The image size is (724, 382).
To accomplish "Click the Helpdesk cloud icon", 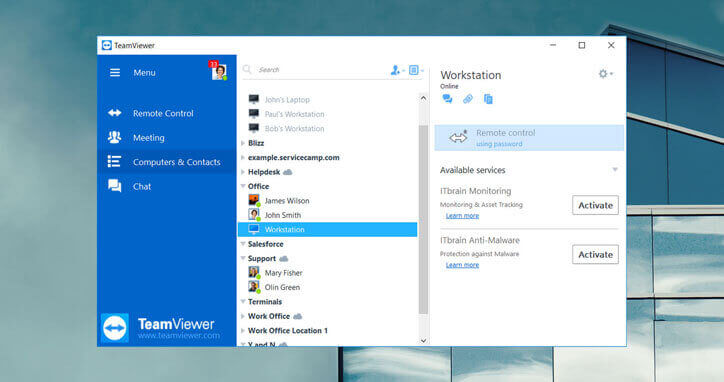I will [x=288, y=172].
